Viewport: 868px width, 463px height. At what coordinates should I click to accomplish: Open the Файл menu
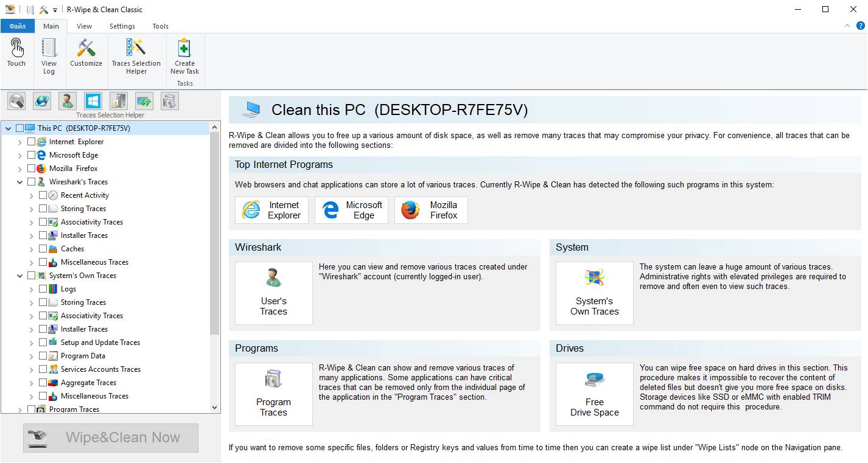[17, 26]
